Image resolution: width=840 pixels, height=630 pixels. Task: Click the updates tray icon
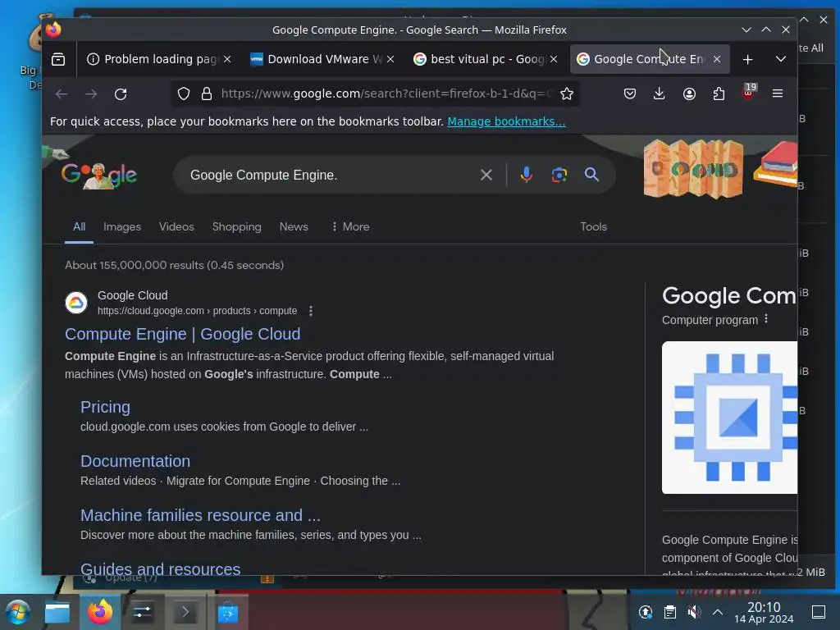(646, 612)
